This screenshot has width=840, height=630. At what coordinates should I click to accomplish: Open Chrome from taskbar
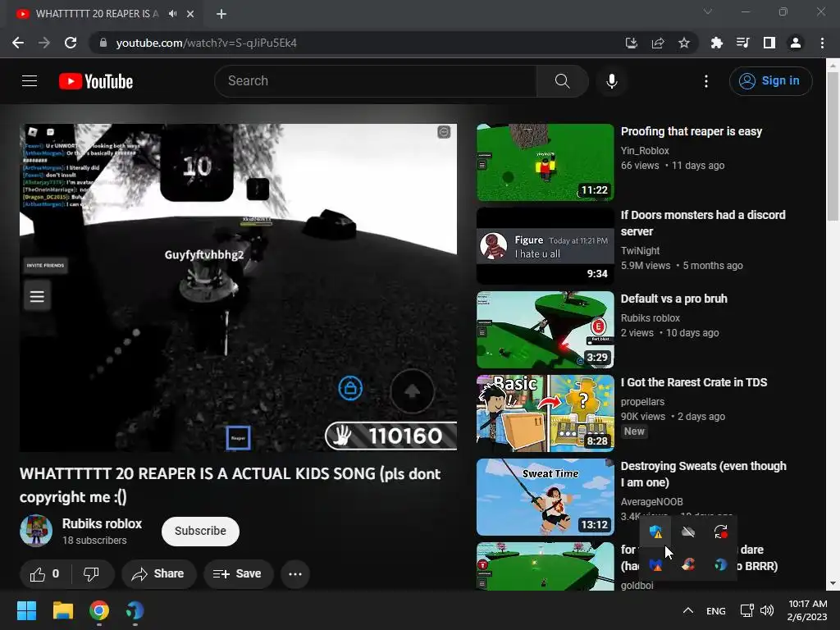(99, 610)
